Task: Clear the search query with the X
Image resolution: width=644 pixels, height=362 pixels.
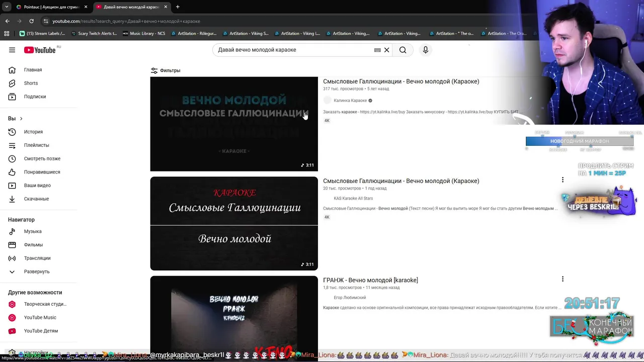Action: click(x=386, y=50)
